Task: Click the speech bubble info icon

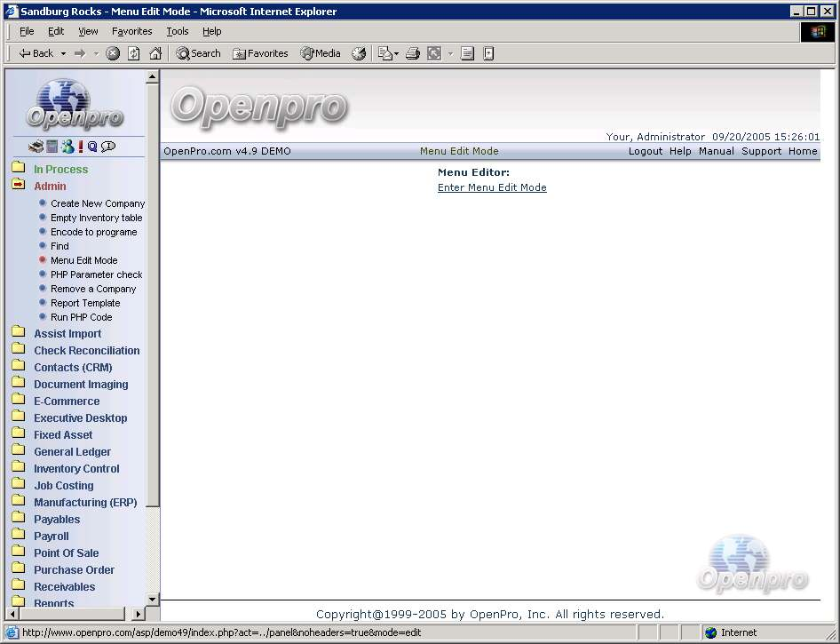Action: pyautogui.click(x=108, y=147)
